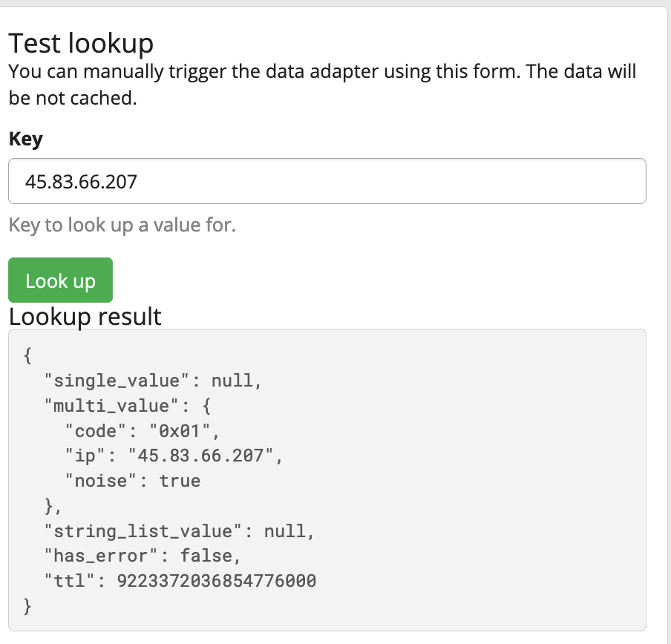671x644 pixels.
Task: Click the "string_list_value": null line
Action: click(179, 530)
